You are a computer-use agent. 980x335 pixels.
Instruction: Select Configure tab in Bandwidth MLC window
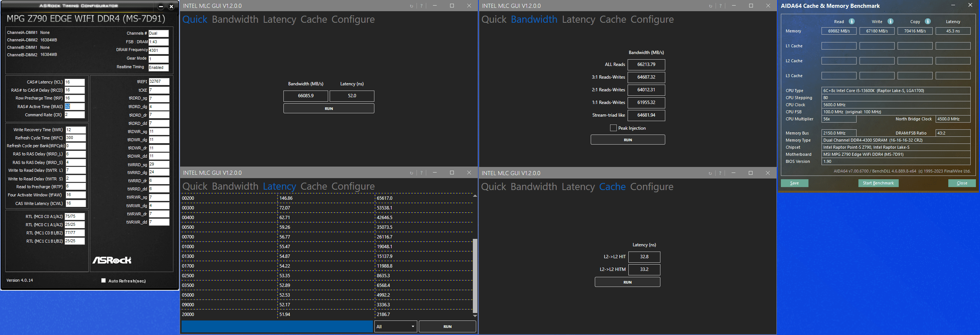tap(652, 19)
